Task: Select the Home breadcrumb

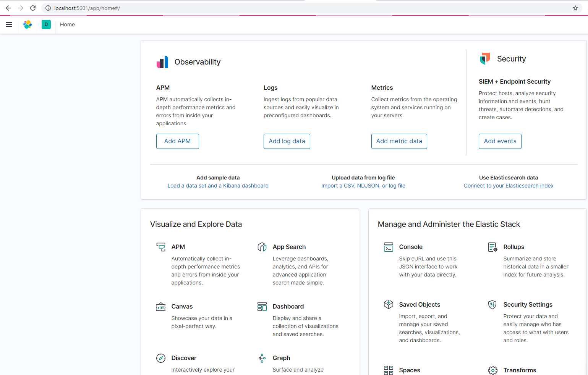Action: click(x=68, y=24)
